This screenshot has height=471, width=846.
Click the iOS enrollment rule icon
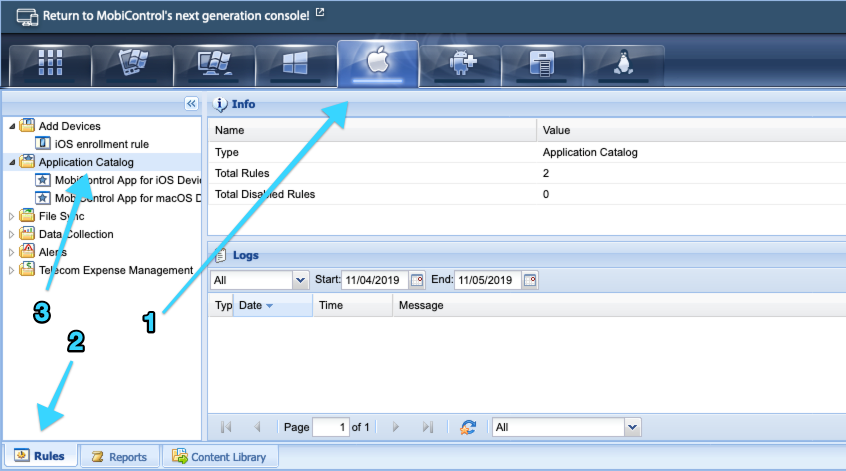click(43, 144)
